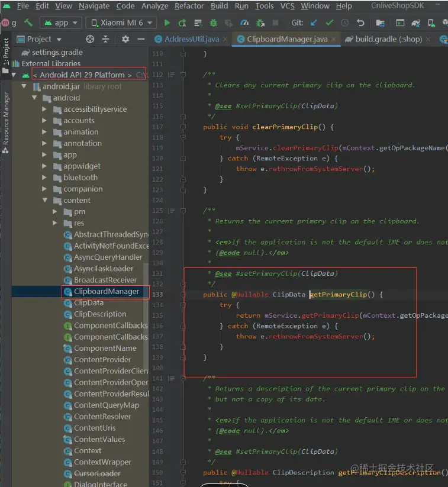448x487 pixels.
Task: Open the Refactor menu
Action: pos(189,5)
